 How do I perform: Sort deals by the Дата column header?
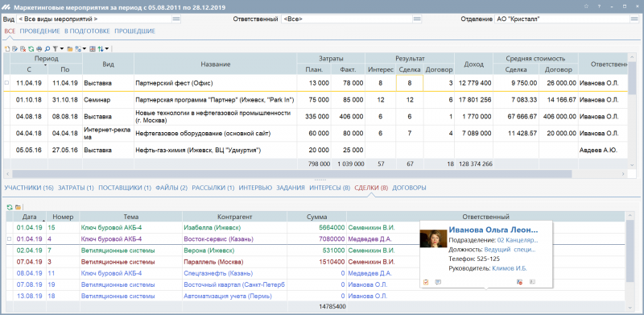coord(30,217)
